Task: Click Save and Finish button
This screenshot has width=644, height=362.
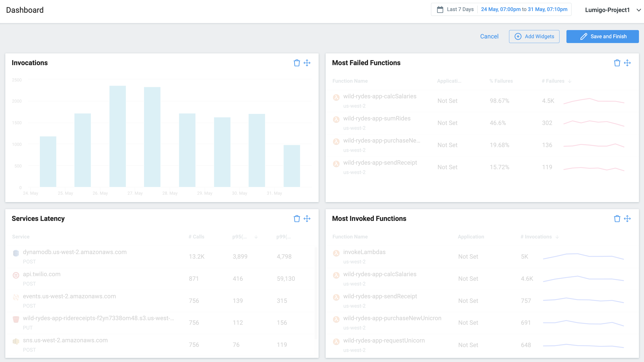Action: click(x=602, y=37)
